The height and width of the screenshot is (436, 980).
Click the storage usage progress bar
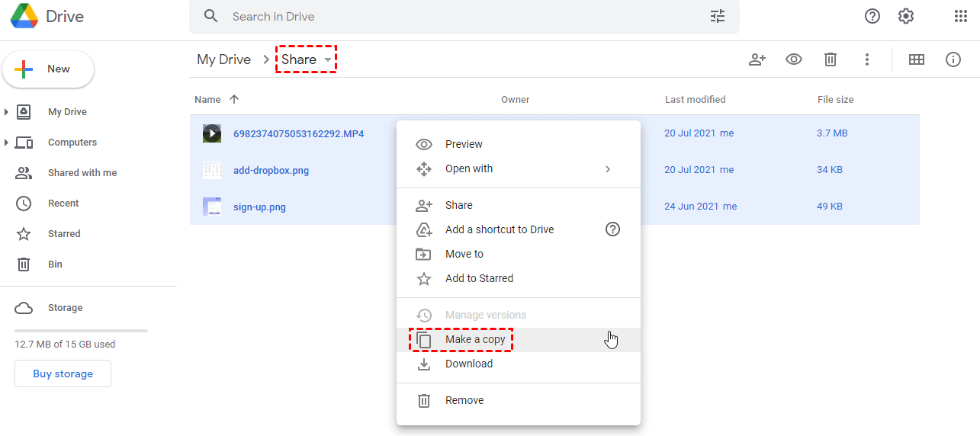81,331
